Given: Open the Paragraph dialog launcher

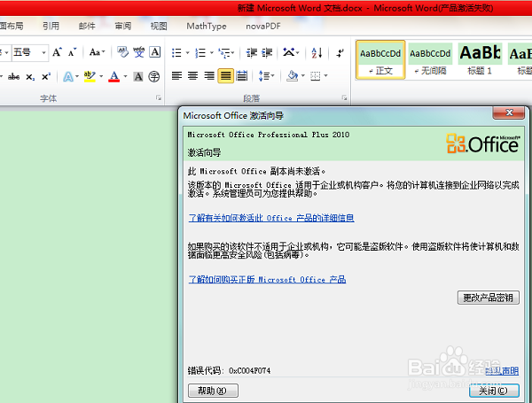Looking at the screenshot, I should pos(344,98).
